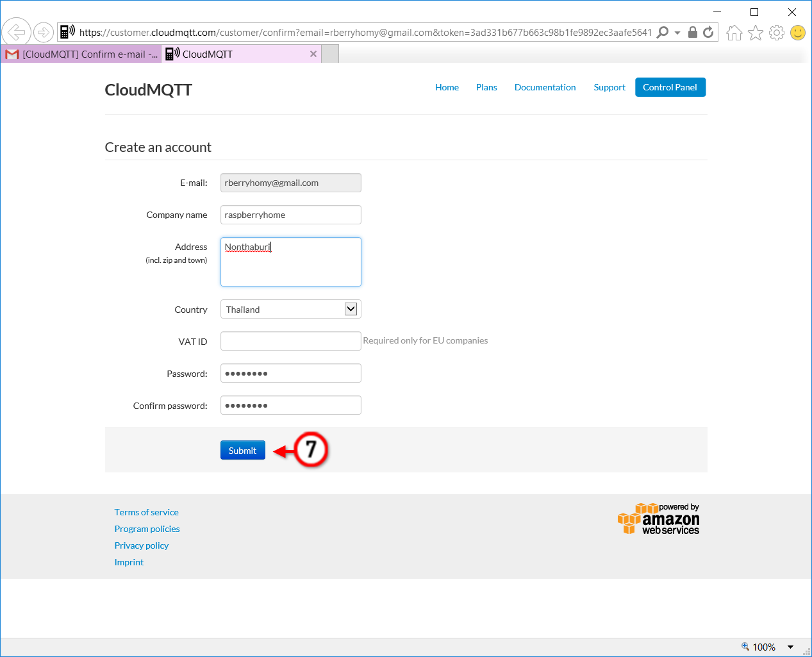Close the browser window
The width and height of the screenshot is (812, 657).
pos(792,12)
